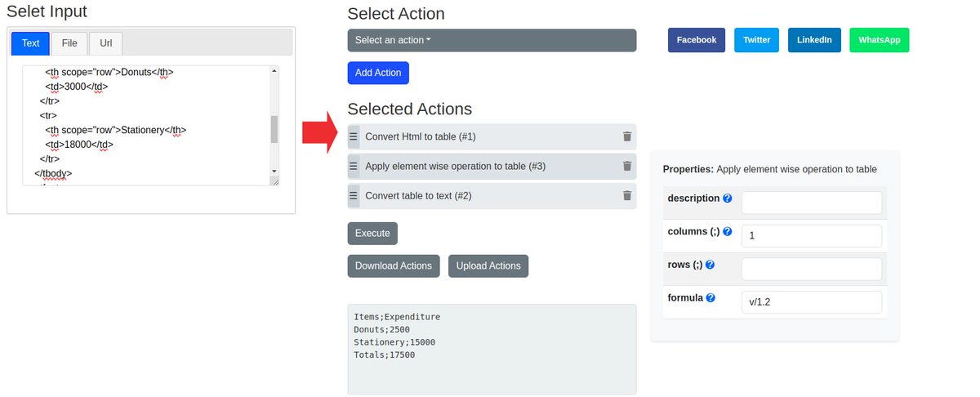Viewport: 980px width, 397px height.
Task: Click the output line Totals;17500
Action: (384, 355)
